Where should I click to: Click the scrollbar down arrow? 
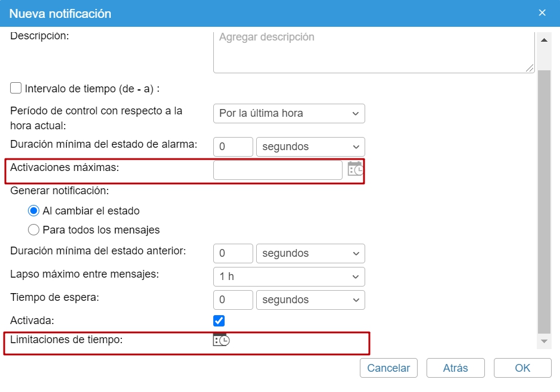pyautogui.click(x=543, y=341)
